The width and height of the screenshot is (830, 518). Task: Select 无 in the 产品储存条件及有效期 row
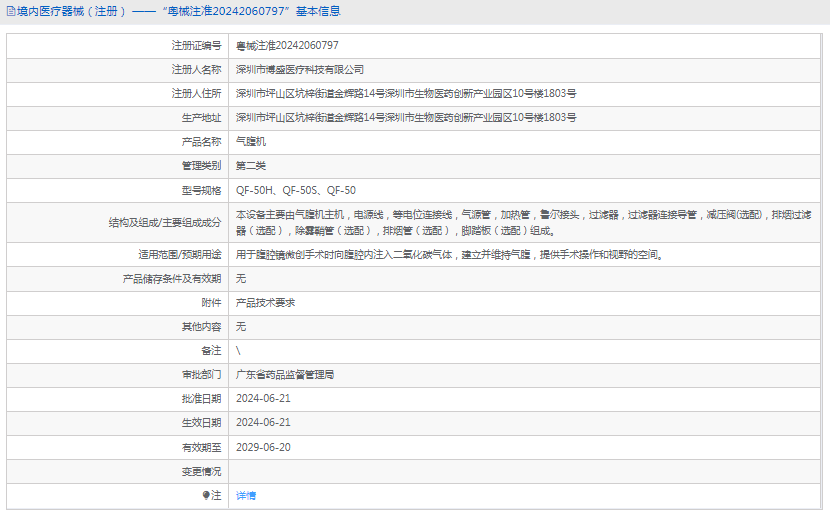(x=241, y=279)
